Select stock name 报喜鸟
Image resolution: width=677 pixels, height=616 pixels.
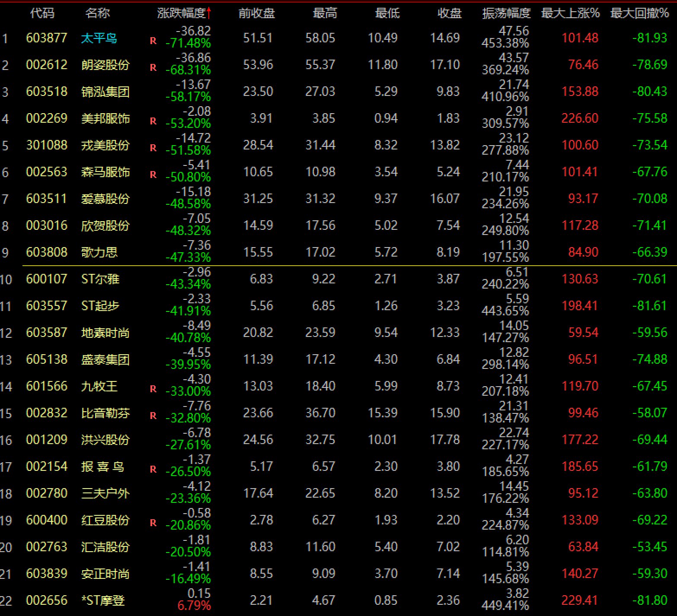[102, 467]
